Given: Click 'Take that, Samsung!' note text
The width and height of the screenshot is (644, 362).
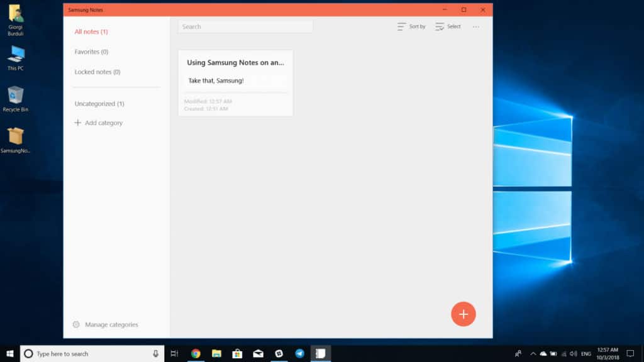Looking at the screenshot, I should point(216,81).
